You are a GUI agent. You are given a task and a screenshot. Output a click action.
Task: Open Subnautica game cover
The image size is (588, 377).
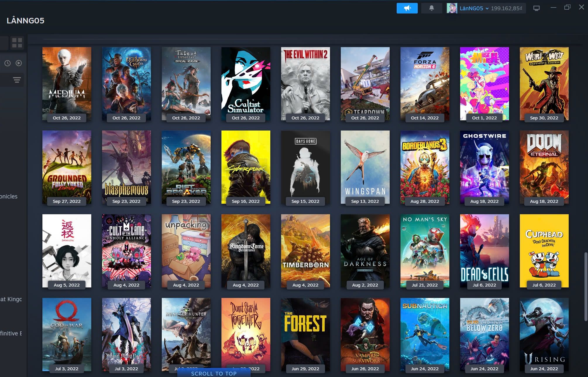[425, 335]
